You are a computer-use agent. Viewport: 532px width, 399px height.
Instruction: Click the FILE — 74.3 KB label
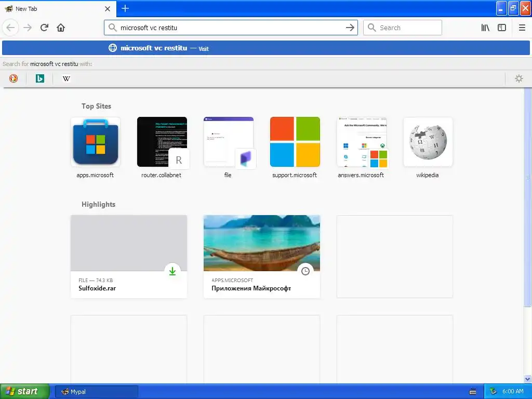(x=96, y=280)
